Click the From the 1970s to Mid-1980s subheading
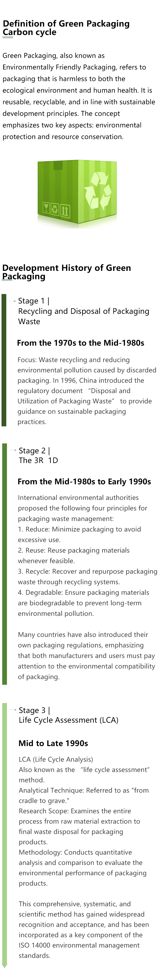The width and height of the screenshot is (158, 980). [x=80, y=343]
